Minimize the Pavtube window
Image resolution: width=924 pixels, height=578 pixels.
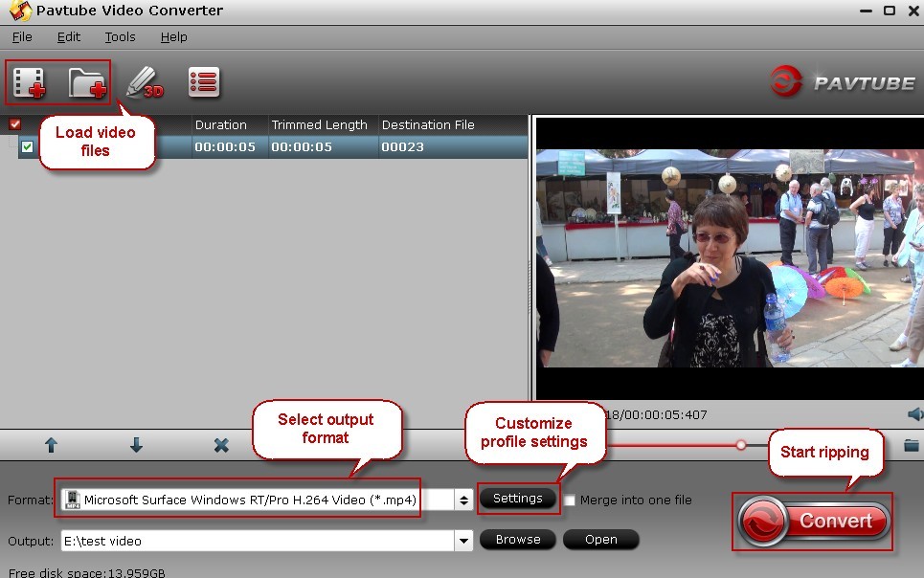click(866, 11)
